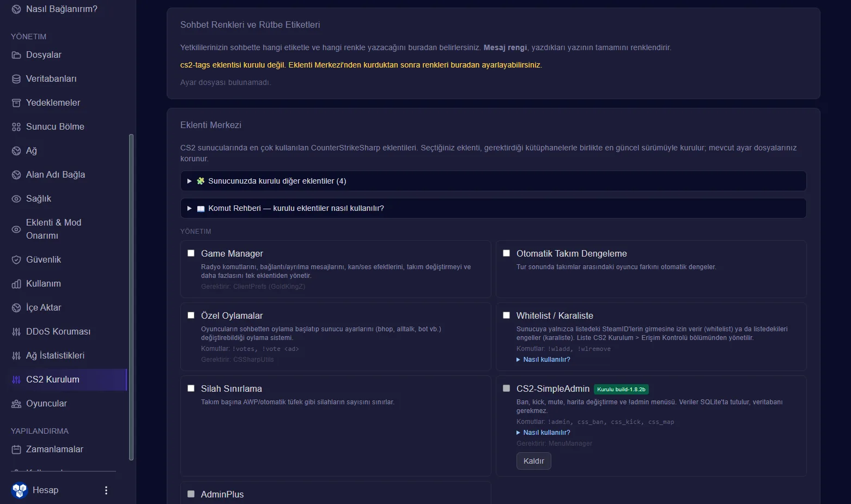Expand the Komut Rehberi section
The image size is (851, 504).
(493, 208)
